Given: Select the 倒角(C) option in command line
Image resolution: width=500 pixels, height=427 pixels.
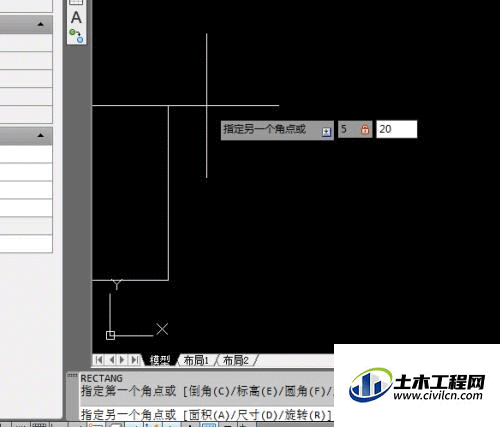Looking at the screenshot, I should click(209, 391).
